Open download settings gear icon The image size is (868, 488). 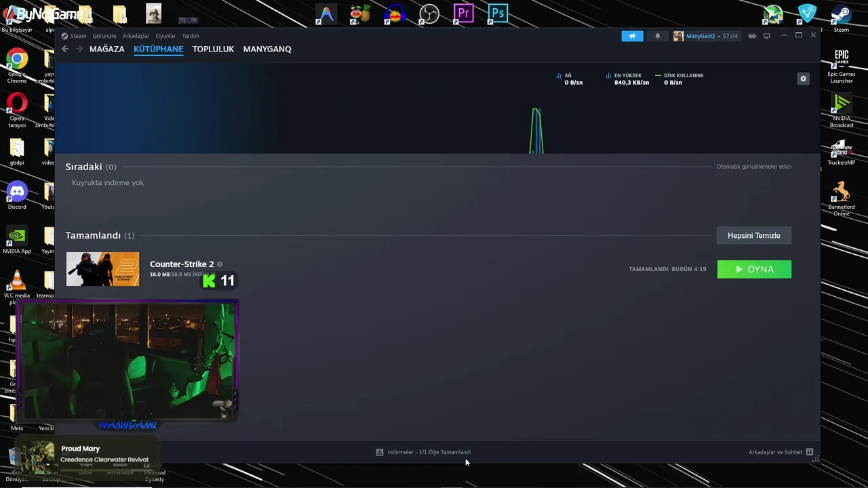coord(803,79)
